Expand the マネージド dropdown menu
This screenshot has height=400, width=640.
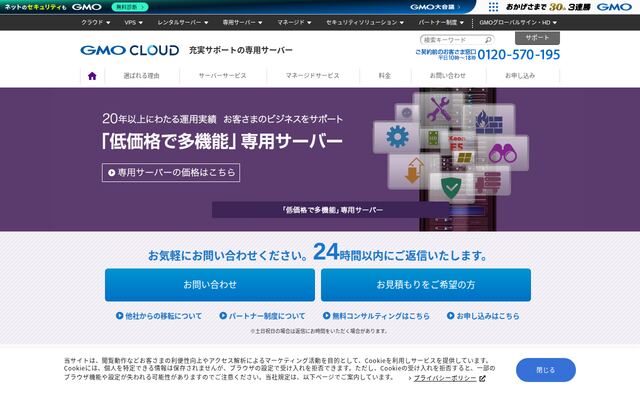point(294,22)
